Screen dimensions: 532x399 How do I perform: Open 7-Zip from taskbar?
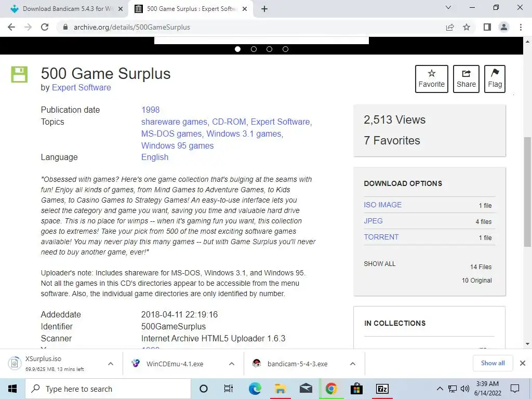pyautogui.click(x=382, y=389)
